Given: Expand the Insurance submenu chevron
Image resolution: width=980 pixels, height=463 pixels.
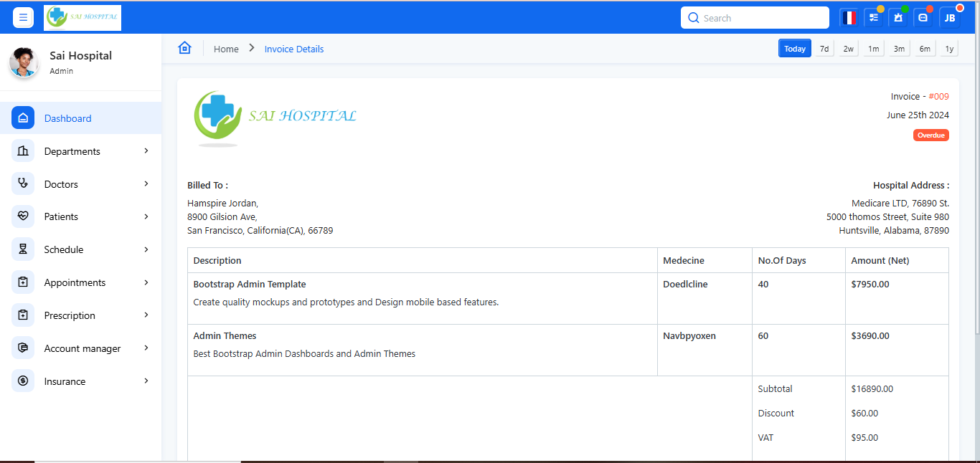Looking at the screenshot, I should [x=146, y=381].
